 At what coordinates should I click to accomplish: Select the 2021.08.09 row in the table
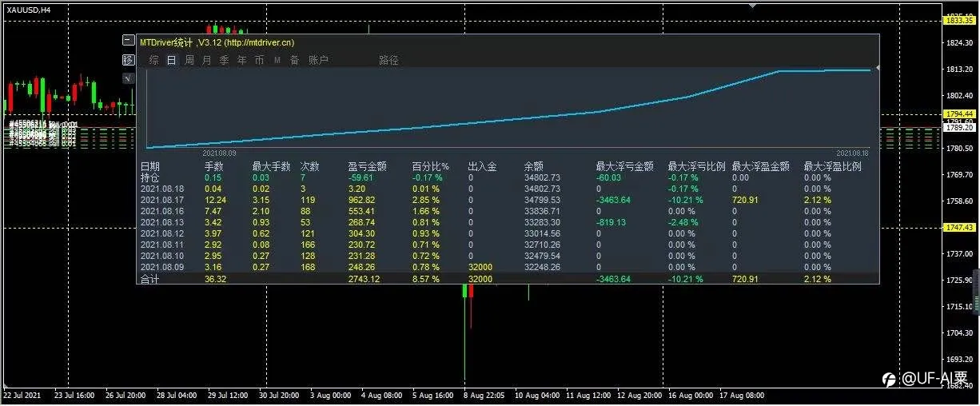point(509,267)
